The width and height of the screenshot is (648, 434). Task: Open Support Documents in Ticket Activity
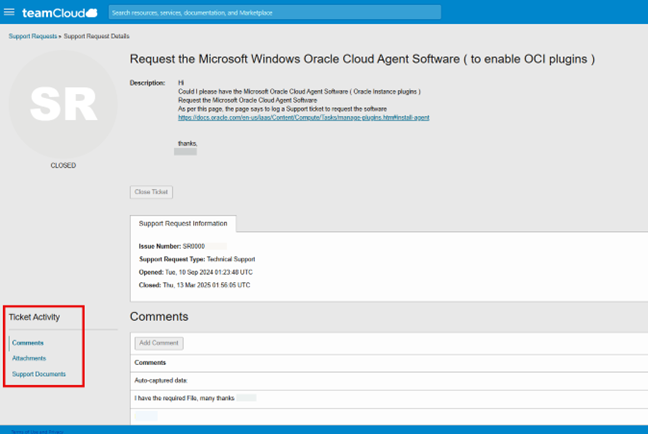[39, 374]
